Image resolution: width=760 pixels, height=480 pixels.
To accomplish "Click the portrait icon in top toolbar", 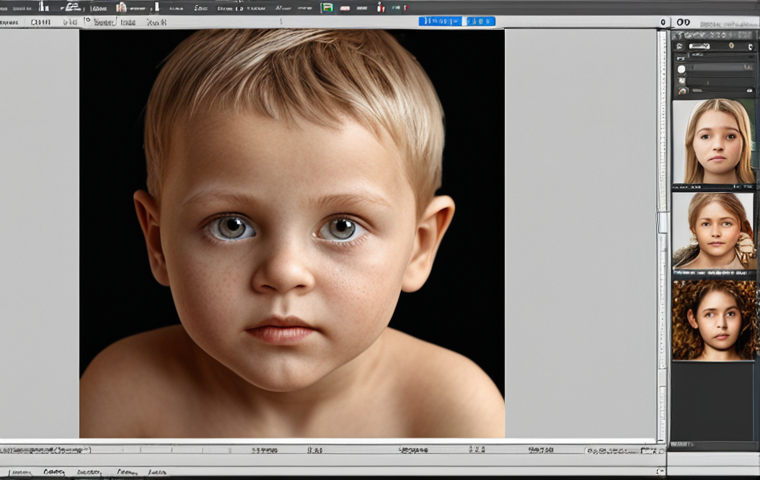I will [121, 7].
